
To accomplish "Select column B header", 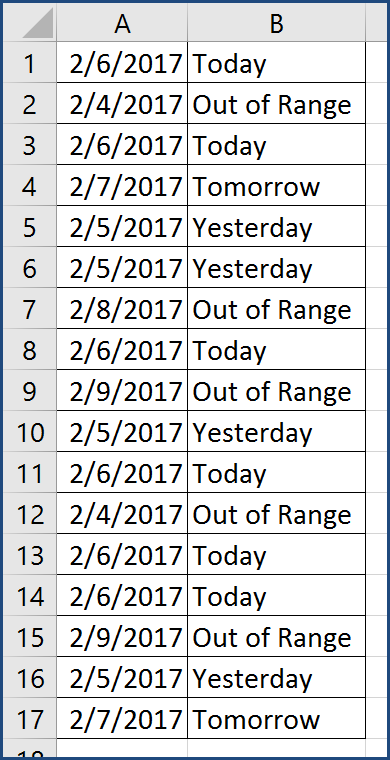I will [x=276, y=22].
